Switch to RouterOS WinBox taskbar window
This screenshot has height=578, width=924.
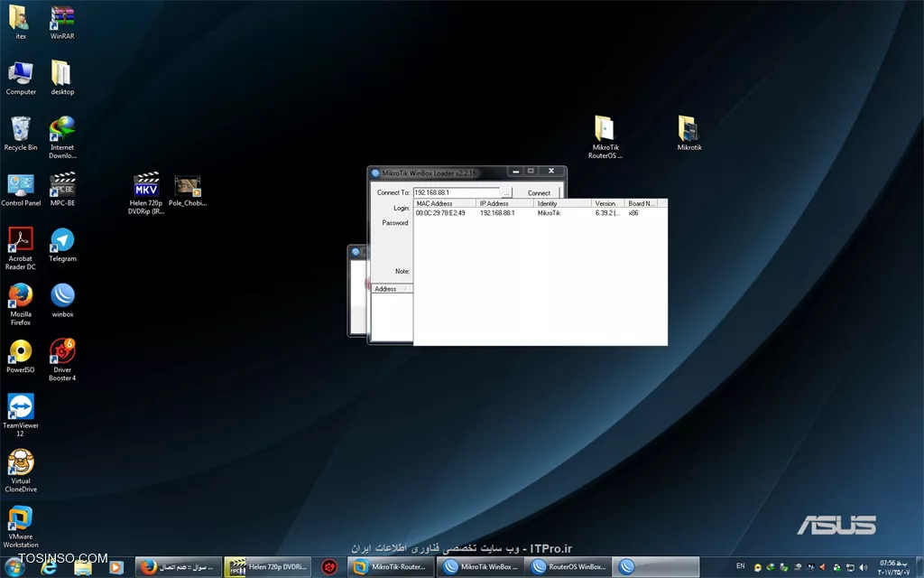pyautogui.click(x=567, y=567)
